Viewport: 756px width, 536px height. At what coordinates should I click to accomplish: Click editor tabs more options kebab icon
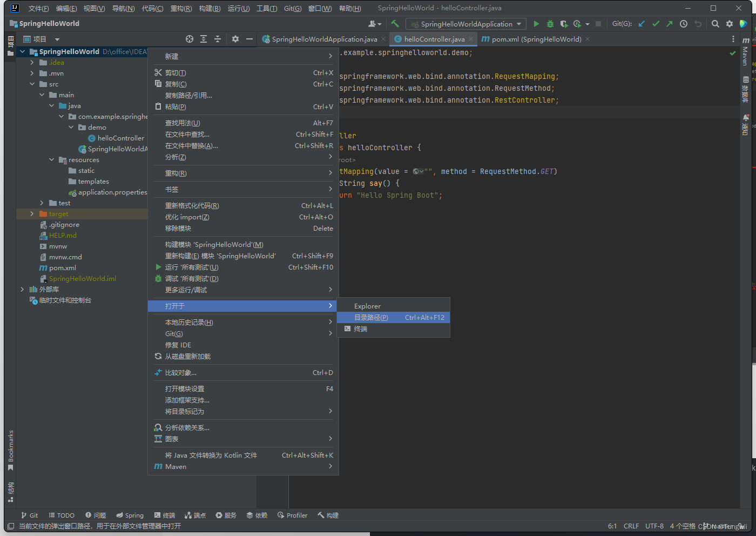733,39
